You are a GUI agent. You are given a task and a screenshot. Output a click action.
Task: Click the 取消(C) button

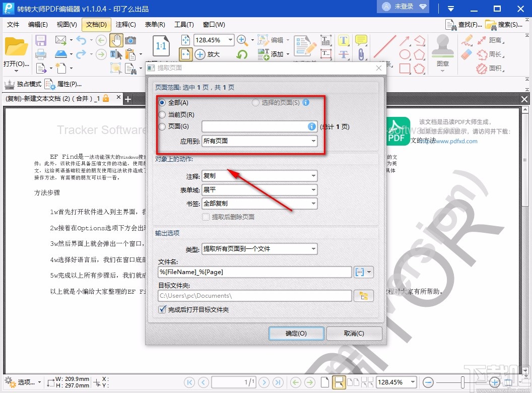[354, 333]
